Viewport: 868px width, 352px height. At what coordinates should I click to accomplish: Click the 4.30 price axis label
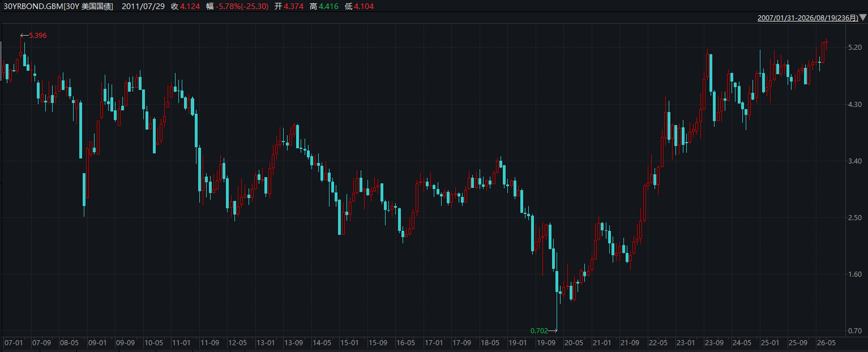tap(854, 105)
